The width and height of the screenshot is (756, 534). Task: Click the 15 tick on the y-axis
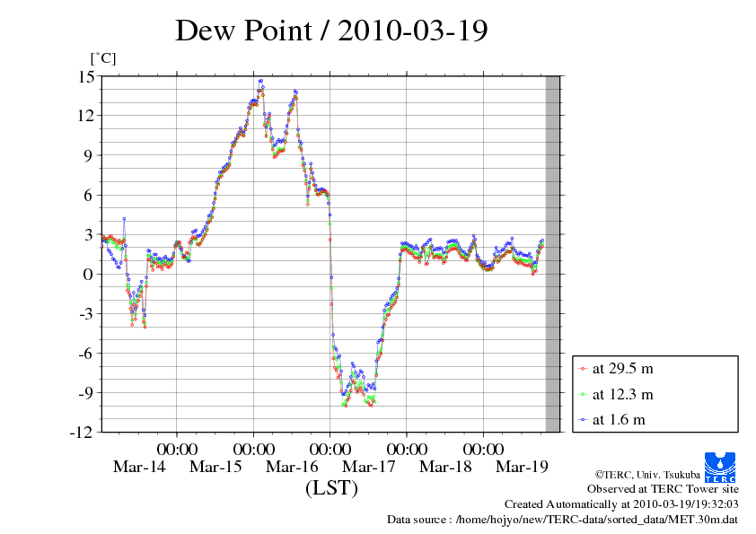tap(85, 75)
